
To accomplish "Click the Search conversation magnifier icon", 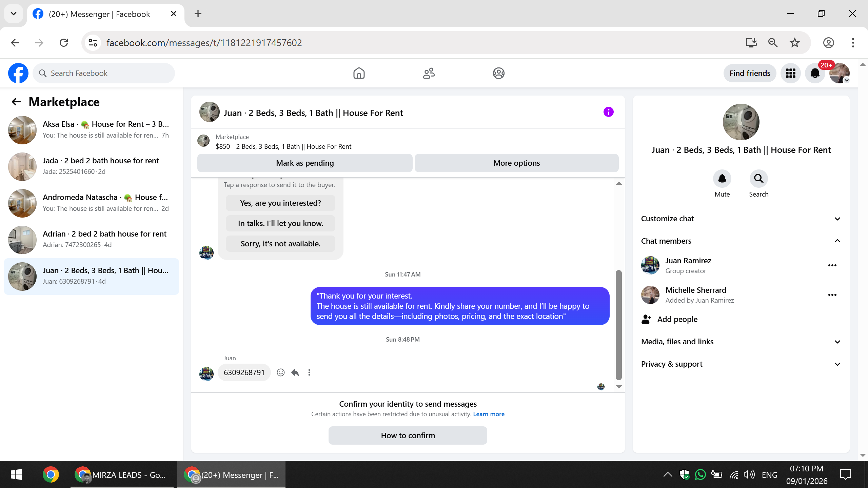I will coord(758,179).
